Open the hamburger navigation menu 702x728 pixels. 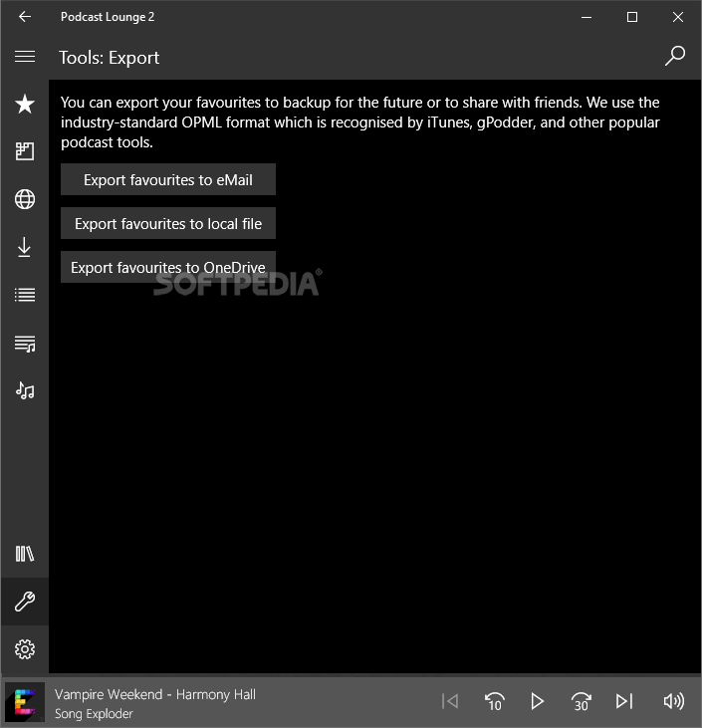click(x=25, y=57)
